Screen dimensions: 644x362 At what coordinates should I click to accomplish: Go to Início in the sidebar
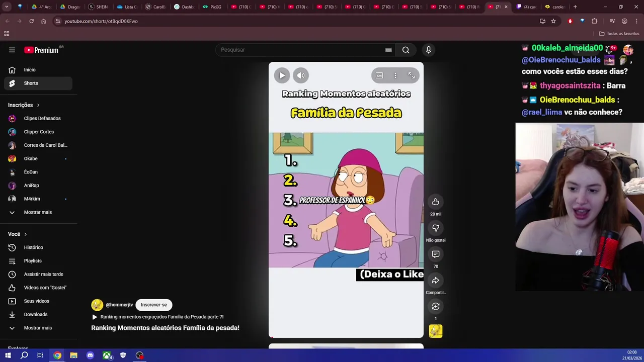tap(38, 70)
